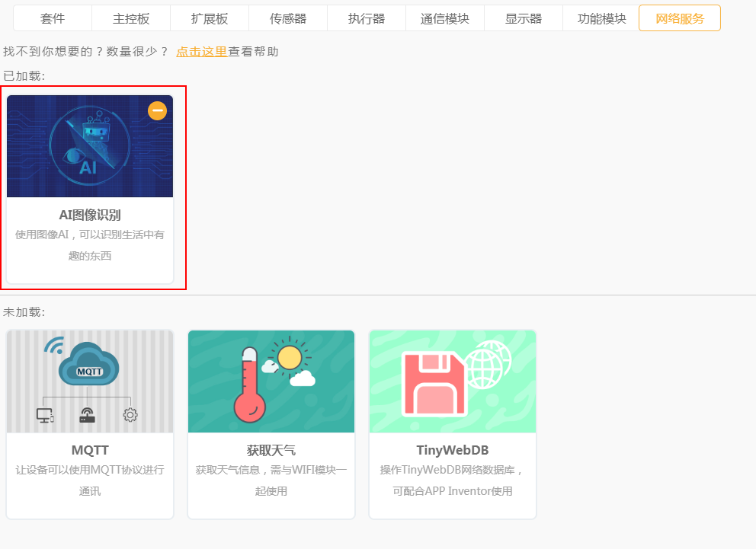Screen dimensions: 756x549
Task: Click the AI图像识别 card title
Action: point(90,215)
